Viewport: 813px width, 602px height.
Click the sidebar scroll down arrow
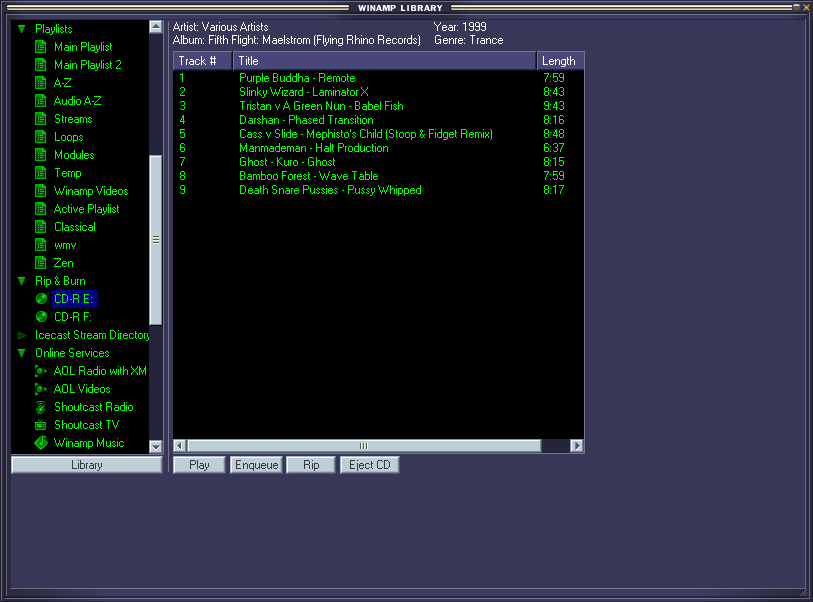click(156, 446)
